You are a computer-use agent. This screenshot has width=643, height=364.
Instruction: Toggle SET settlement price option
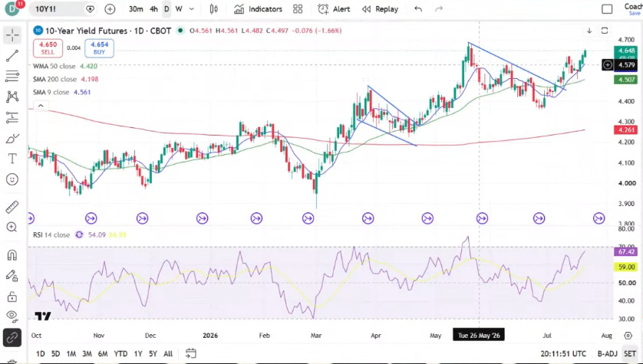pyautogui.click(x=630, y=354)
